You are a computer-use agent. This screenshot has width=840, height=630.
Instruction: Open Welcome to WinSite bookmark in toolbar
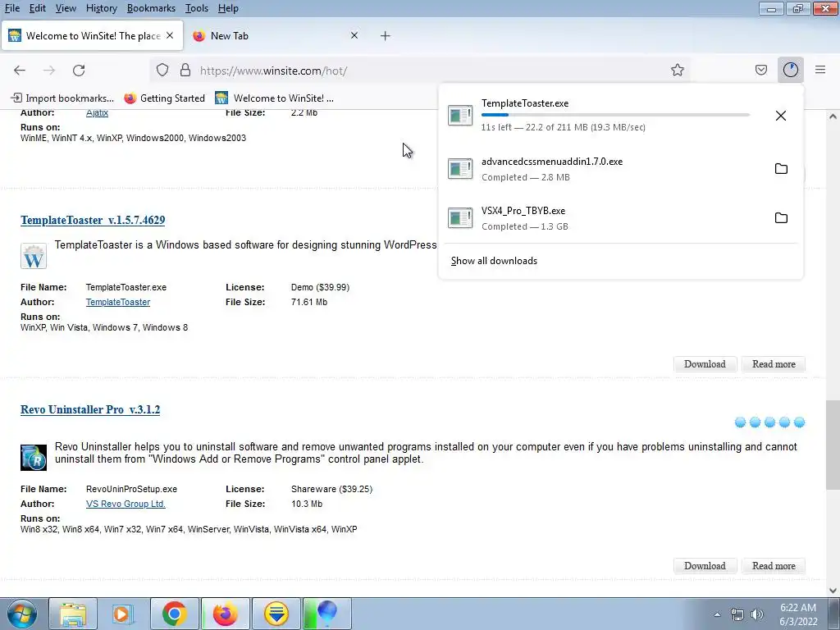274,98
